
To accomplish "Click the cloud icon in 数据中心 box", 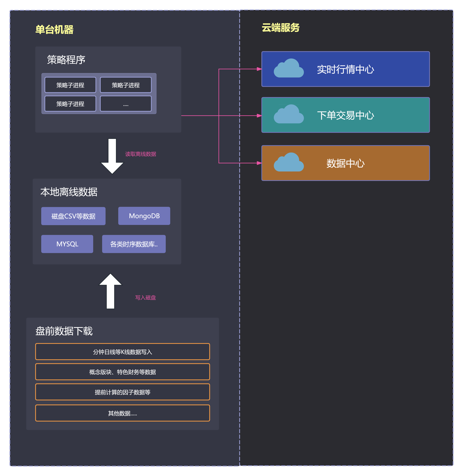I will click(289, 163).
